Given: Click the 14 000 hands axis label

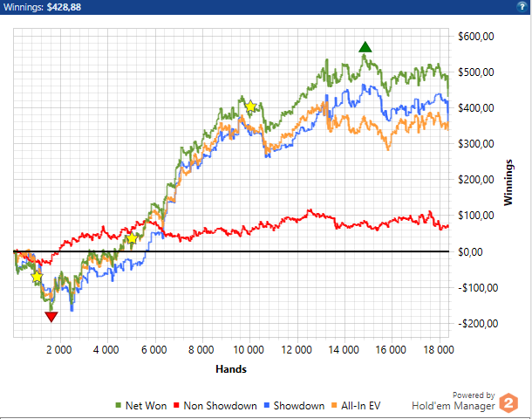Looking at the screenshot, I should tap(344, 350).
